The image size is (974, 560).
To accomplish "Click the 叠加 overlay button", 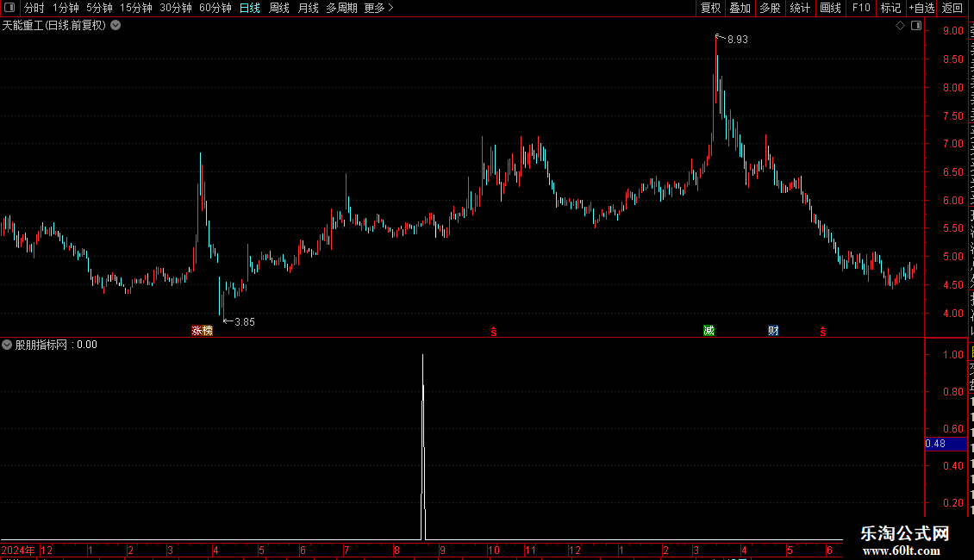I will coord(740,8).
